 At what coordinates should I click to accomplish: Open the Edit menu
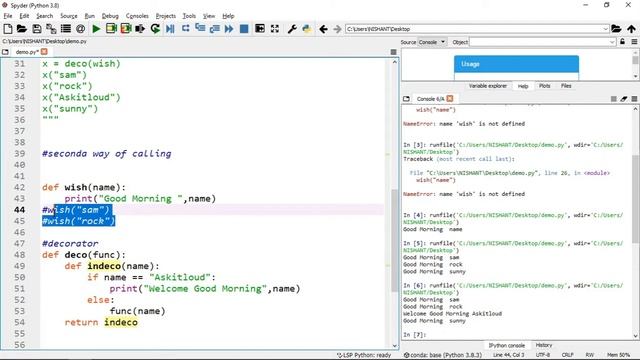[x=24, y=16]
